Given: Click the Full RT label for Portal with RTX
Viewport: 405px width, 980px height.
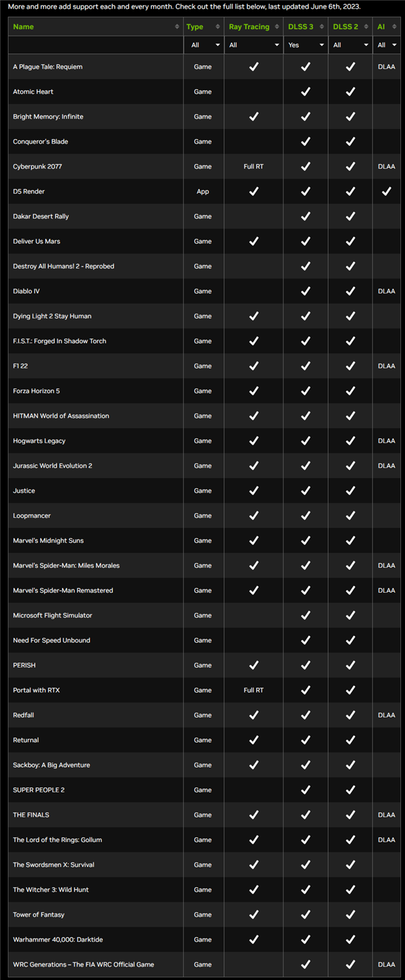Looking at the screenshot, I should click(254, 691).
